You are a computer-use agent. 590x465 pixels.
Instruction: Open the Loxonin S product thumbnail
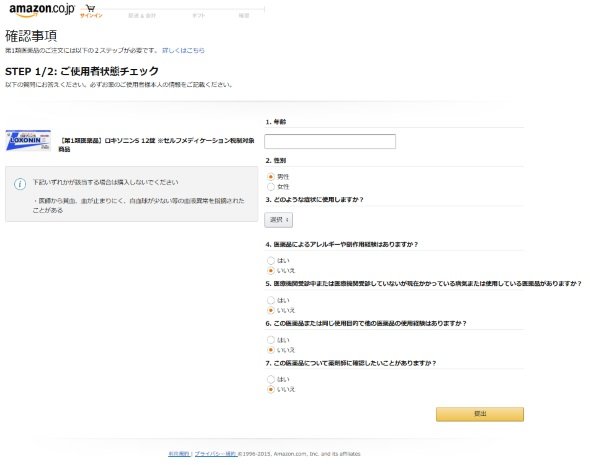[x=28, y=140]
